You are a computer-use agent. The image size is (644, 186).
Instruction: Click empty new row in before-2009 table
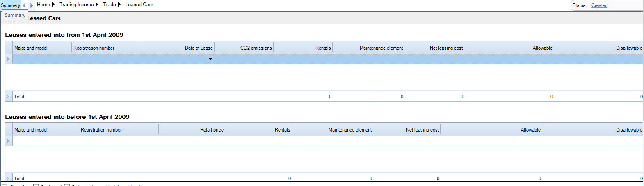[328, 141]
